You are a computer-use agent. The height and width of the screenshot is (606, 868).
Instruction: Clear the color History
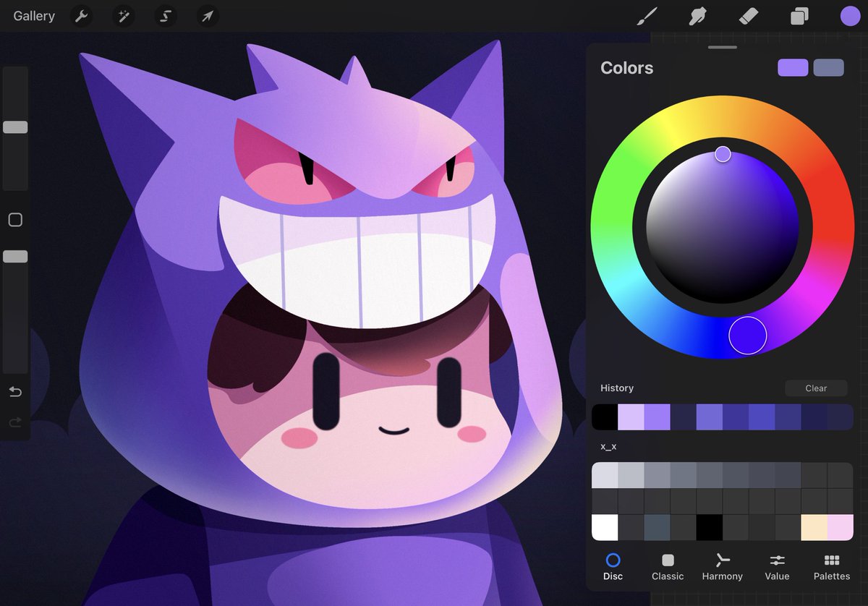[816, 388]
